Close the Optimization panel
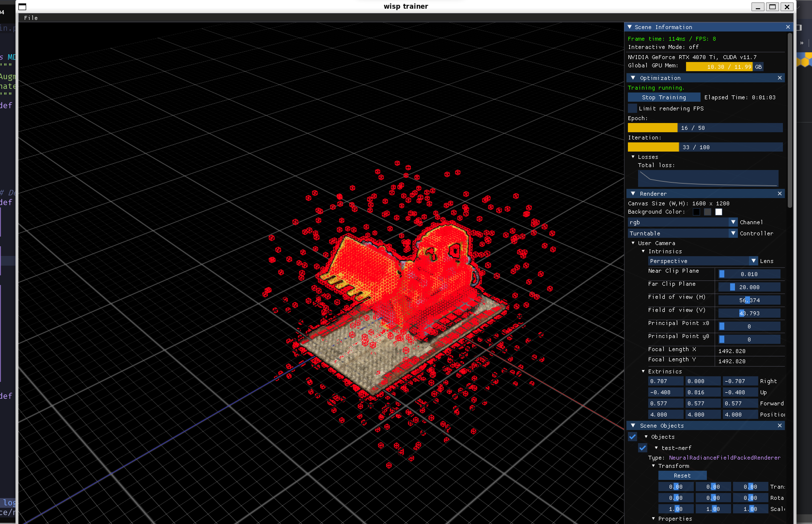This screenshot has width=812, height=524. (779, 78)
